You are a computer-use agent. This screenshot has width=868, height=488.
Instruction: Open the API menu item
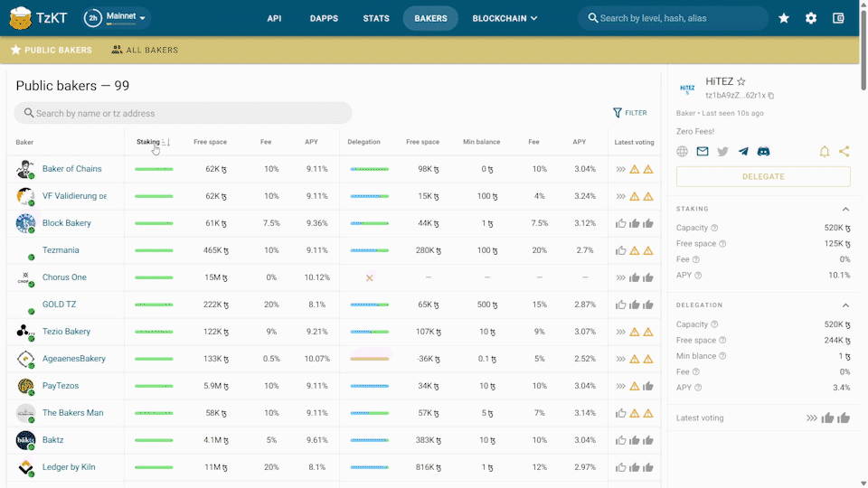[x=274, y=18]
